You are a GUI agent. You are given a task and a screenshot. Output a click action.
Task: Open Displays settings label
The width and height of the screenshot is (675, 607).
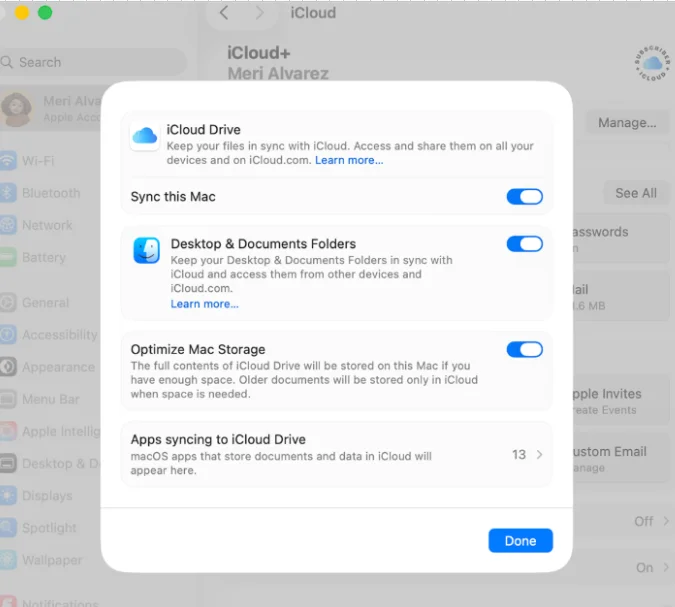pyautogui.click(x=47, y=496)
